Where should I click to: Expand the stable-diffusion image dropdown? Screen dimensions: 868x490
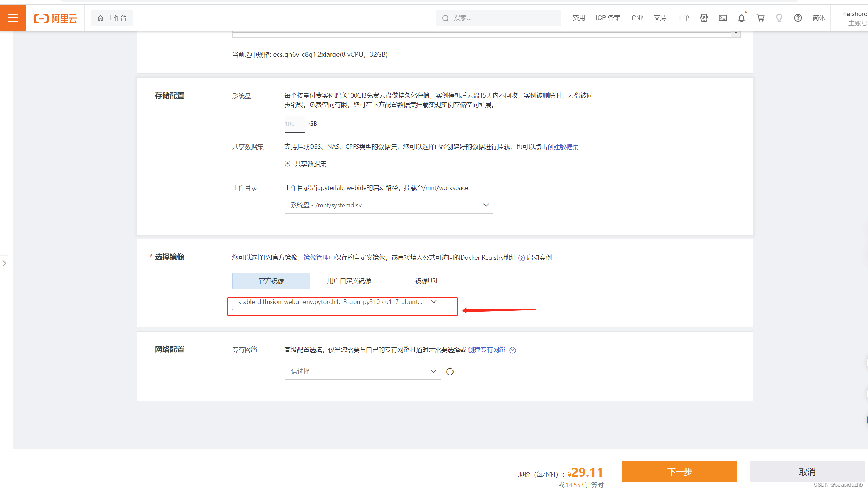click(x=435, y=301)
